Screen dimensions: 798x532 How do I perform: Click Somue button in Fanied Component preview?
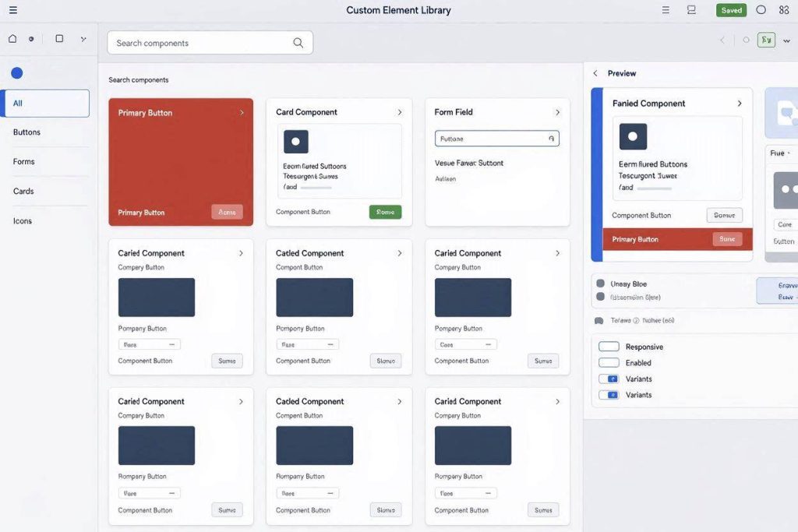(724, 216)
